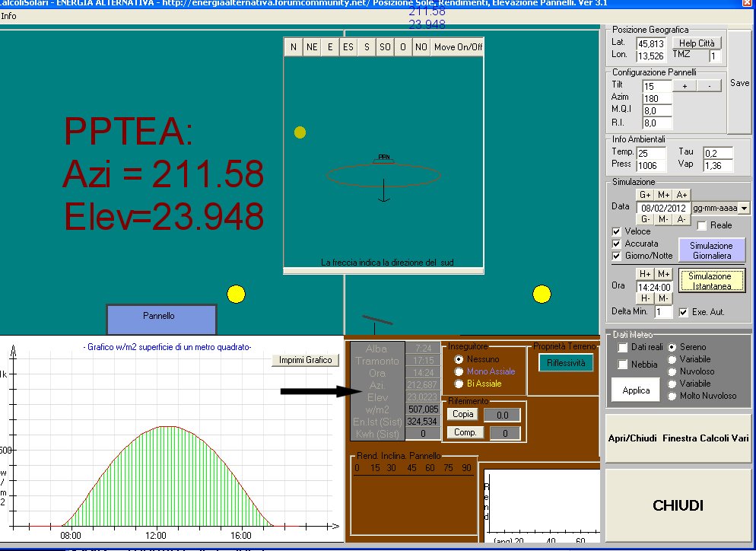The height and width of the screenshot is (551, 756).
Task: Run the Simulazione Giornaliera
Action: point(712,250)
